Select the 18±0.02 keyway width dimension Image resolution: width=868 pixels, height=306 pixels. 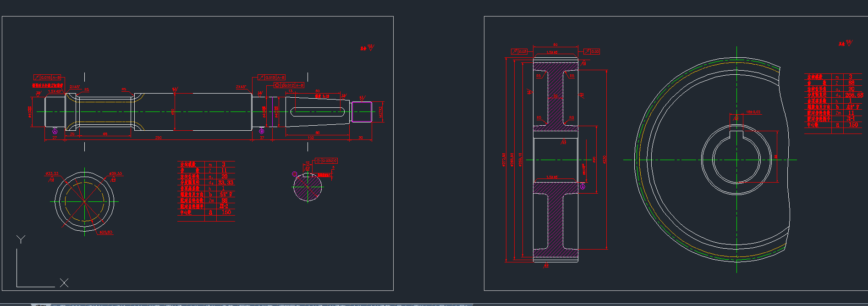(753, 112)
